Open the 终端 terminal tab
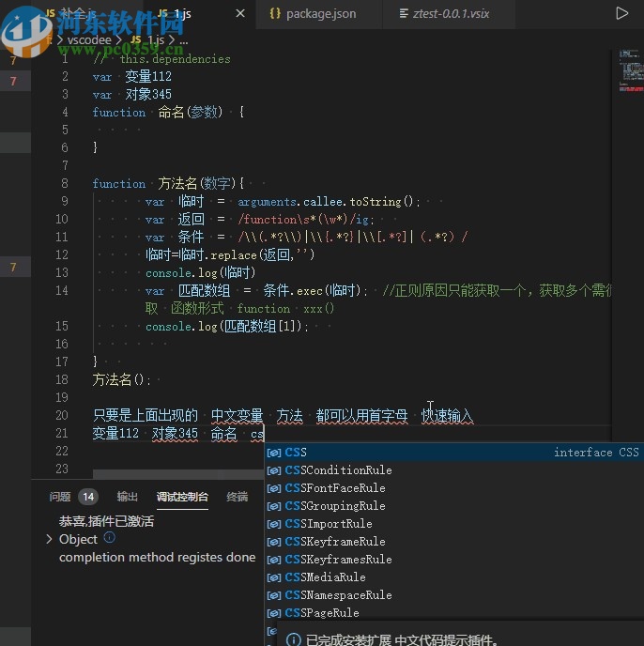644x646 pixels. [x=238, y=497]
